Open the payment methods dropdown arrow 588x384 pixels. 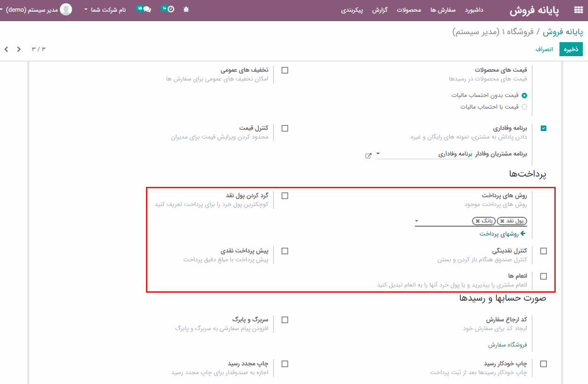pyautogui.click(x=417, y=221)
